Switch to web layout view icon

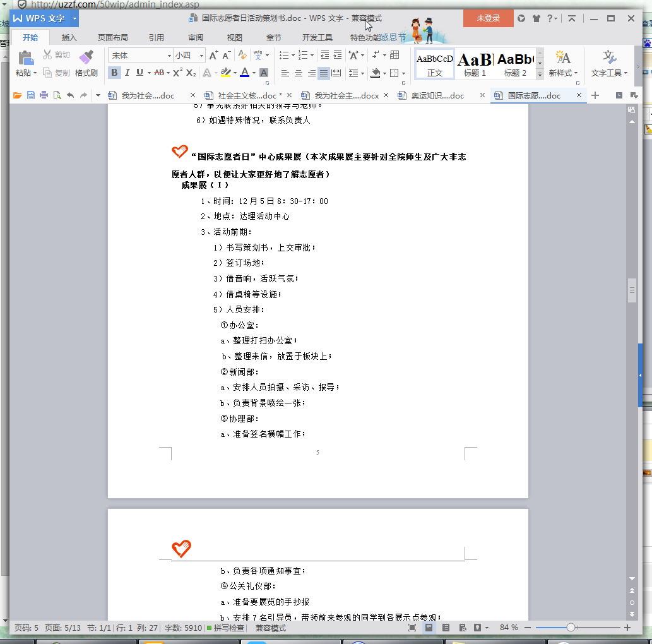tap(463, 628)
